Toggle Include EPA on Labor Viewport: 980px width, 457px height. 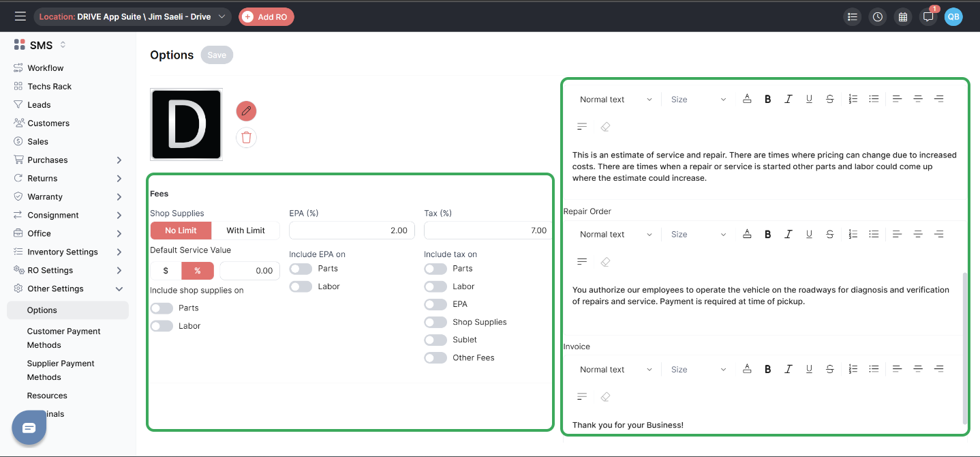(x=301, y=286)
